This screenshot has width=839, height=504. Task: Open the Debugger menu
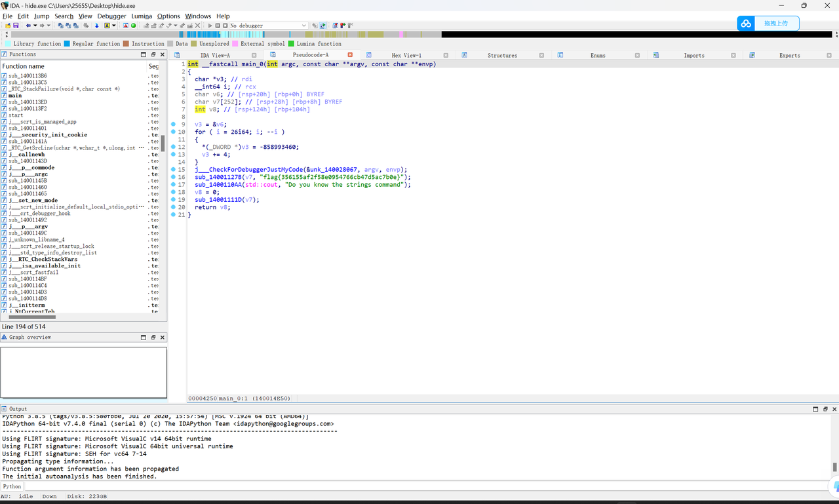111,16
